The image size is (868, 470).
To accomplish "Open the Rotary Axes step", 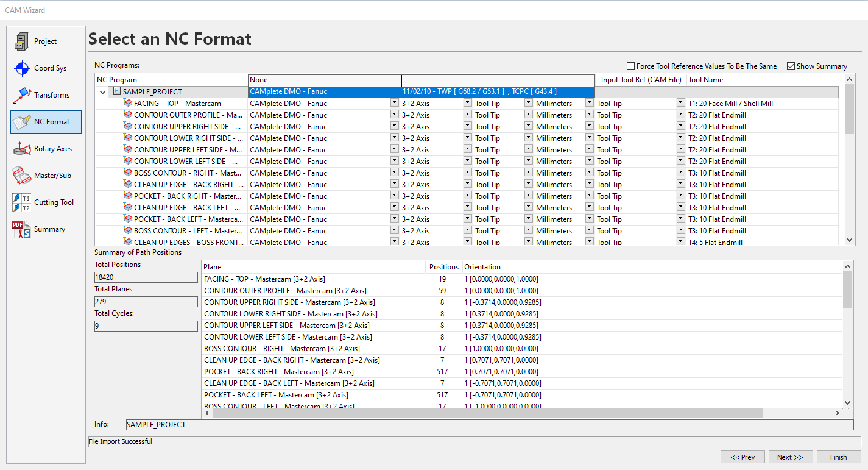I will click(46, 149).
